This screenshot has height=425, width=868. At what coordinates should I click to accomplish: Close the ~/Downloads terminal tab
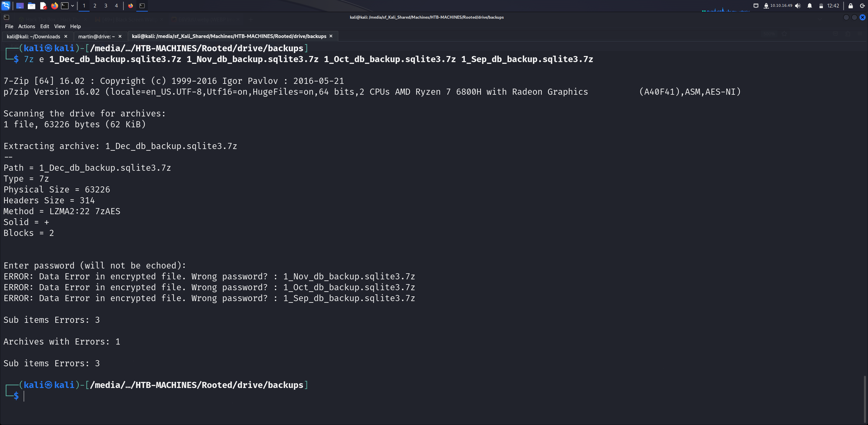[66, 36]
